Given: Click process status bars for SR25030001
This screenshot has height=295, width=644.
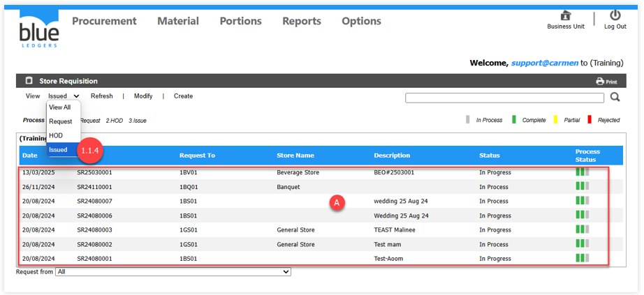Looking at the screenshot, I should (x=582, y=172).
